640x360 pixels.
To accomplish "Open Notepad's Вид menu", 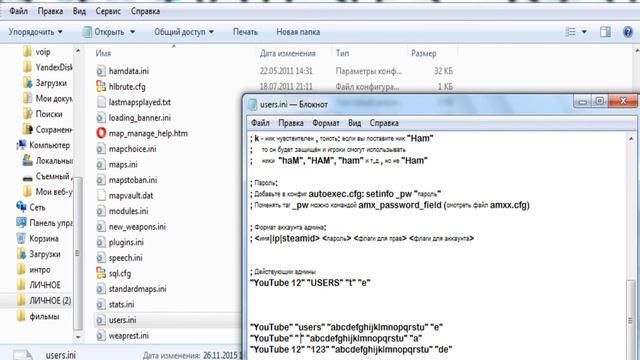I will pos(354,123).
